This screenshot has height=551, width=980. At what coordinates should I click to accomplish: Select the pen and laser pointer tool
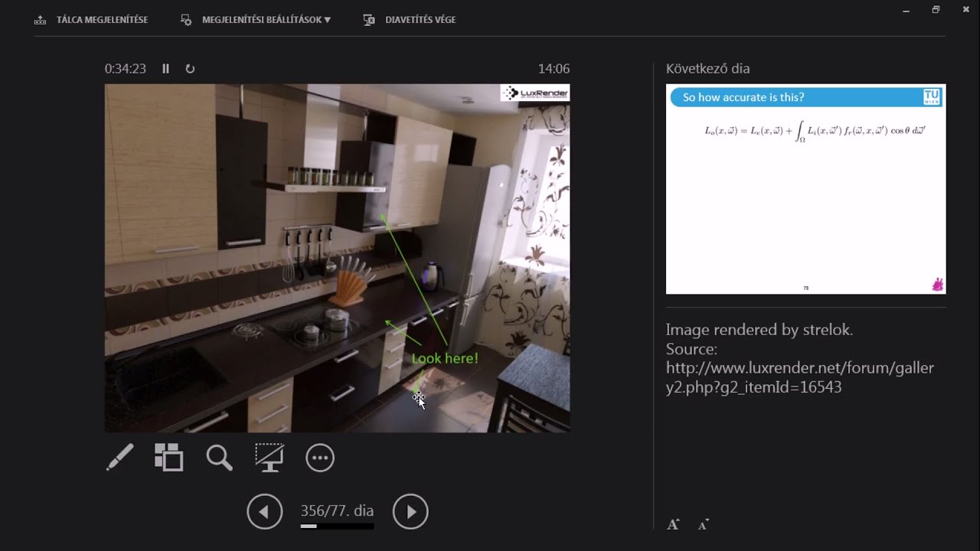pyautogui.click(x=119, y=458)
